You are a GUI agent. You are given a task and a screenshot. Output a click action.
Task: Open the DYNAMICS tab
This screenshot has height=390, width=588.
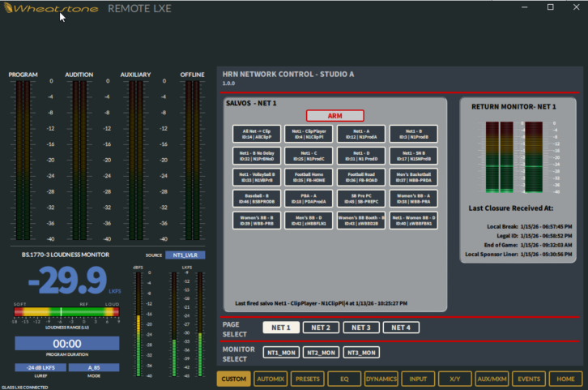pos(381,379)
